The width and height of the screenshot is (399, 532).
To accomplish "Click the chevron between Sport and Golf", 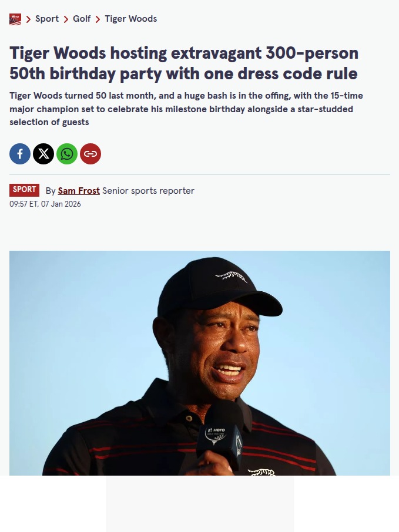I will (x=66, y=19).
